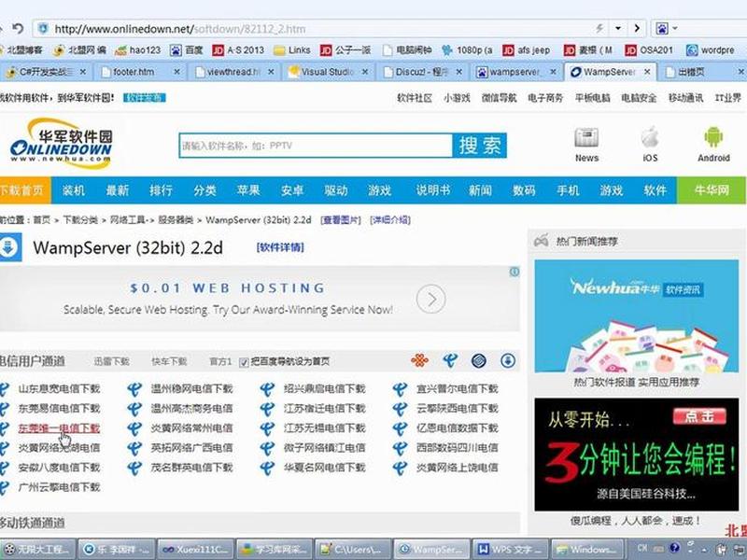
Task: Click the arrow circle on the web hosting ad
Action: coord(430,299)
